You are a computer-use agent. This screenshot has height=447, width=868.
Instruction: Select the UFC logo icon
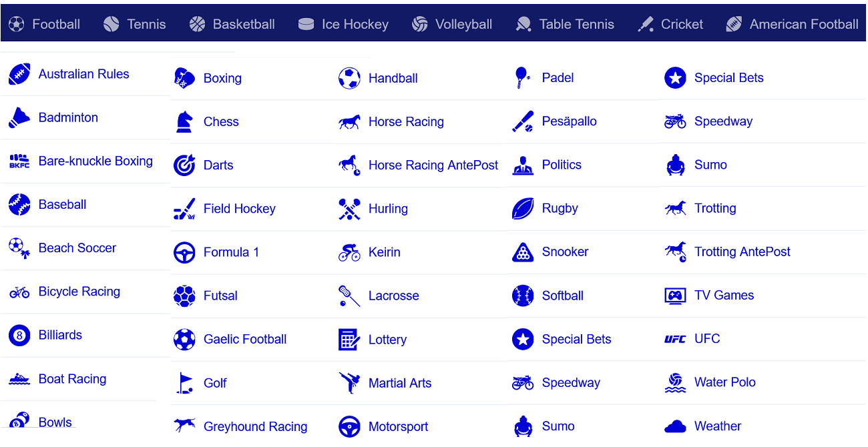675,338
